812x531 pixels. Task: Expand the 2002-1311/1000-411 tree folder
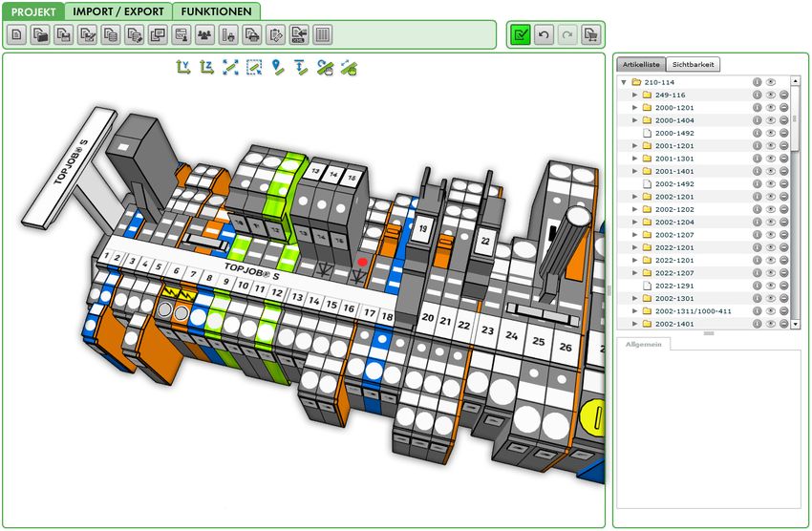[x=635, y=311]
